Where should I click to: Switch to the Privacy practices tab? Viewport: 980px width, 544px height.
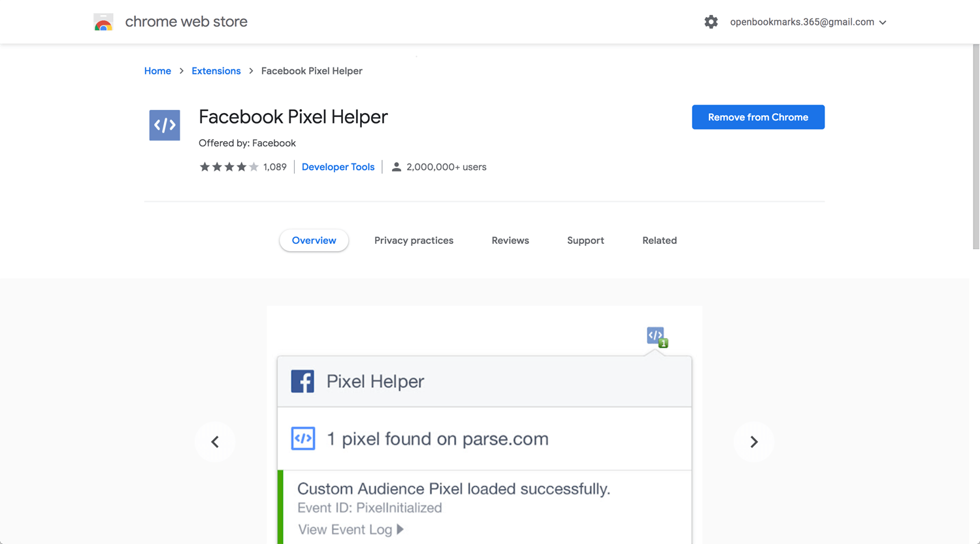coord(414,241)
